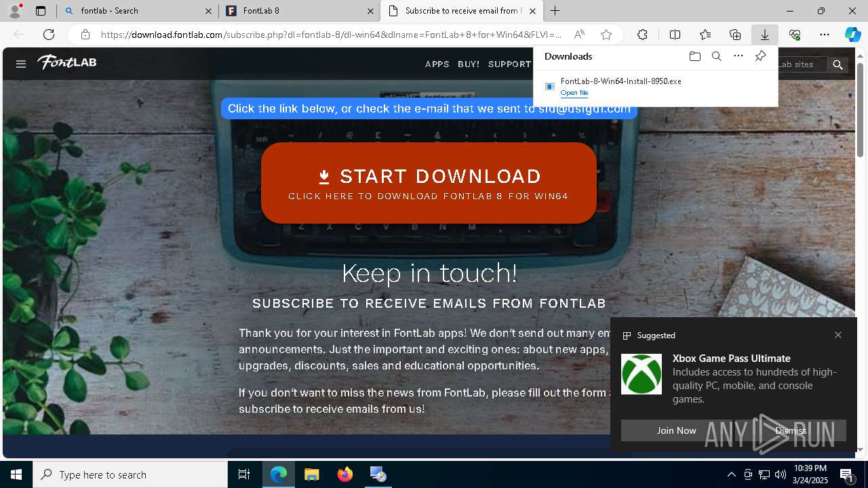Open the tab actions menu icon
Image resolution: width=868 pixels, height=488 pixels.
pos(41,11)
